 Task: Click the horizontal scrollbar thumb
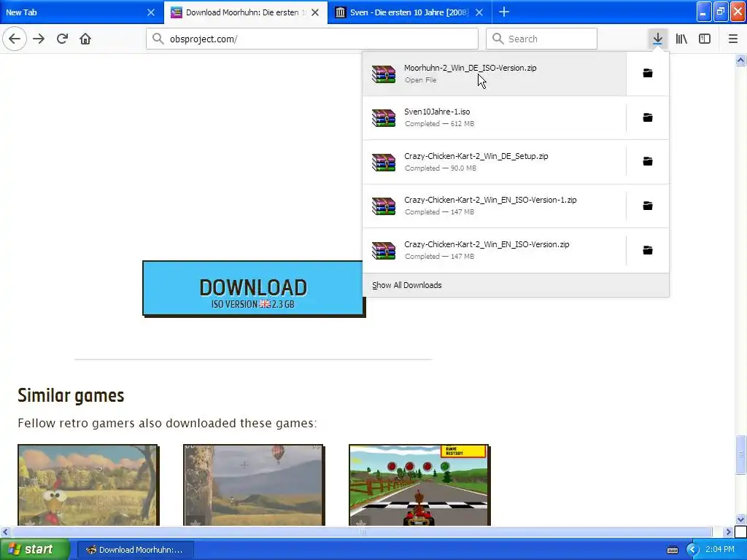(x=362, y=532)
